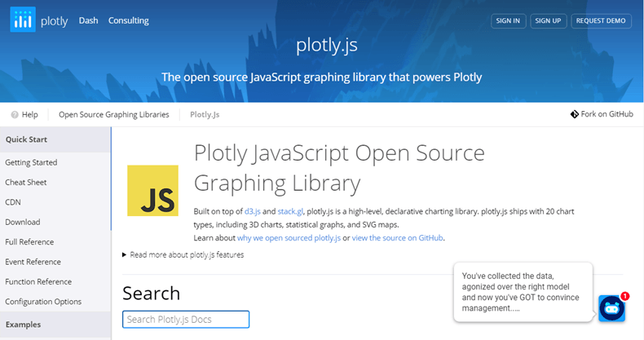The width and height of the screenshot is (644, 340).
Task: Open Configuration Options in the sidebar
Action: coord(43,302)
